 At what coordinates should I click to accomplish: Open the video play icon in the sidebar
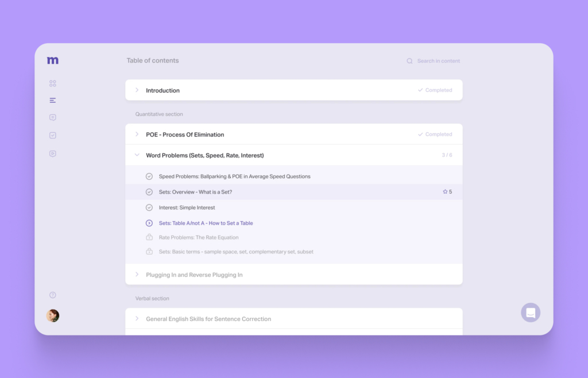(x=53, y=153)
